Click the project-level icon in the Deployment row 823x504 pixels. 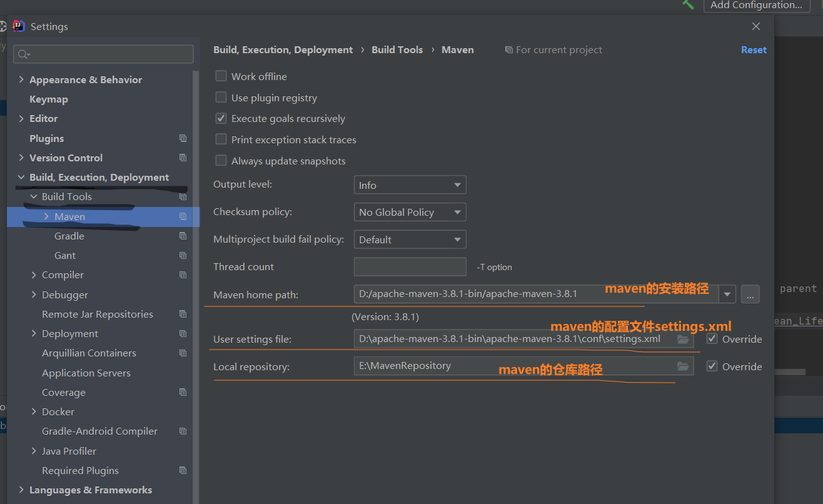(x=183, y=333)
